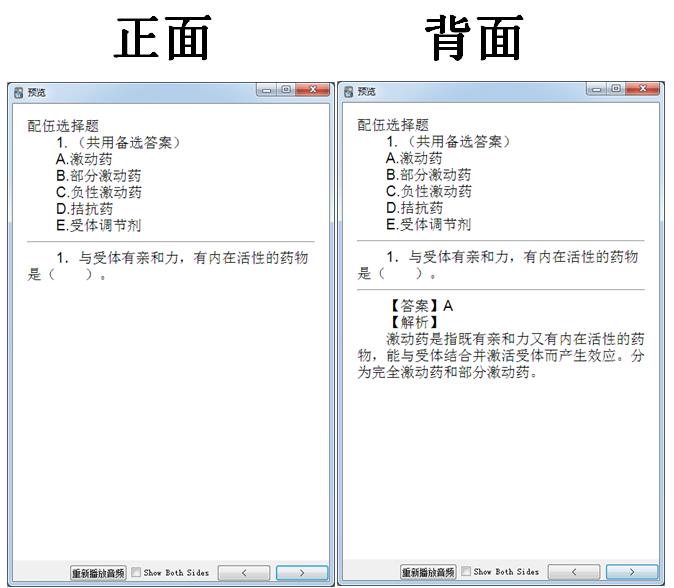
Task: Select option E.受体调节剂 in left window
Action: (x=98, y=225)
